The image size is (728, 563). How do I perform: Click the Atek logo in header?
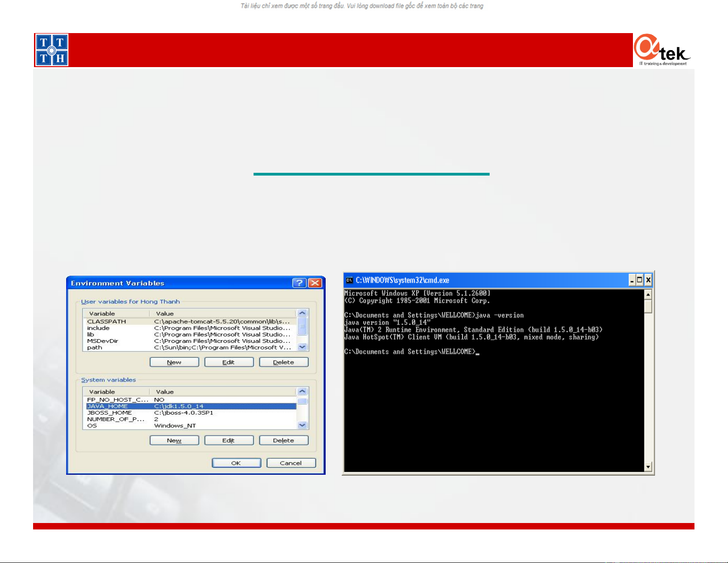[x=662, y=50]
